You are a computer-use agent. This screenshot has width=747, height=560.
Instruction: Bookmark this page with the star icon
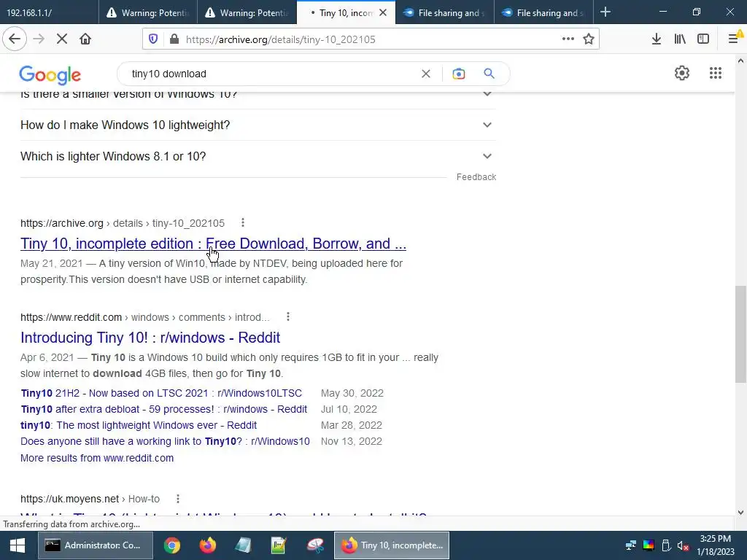(x=589, y=39)
